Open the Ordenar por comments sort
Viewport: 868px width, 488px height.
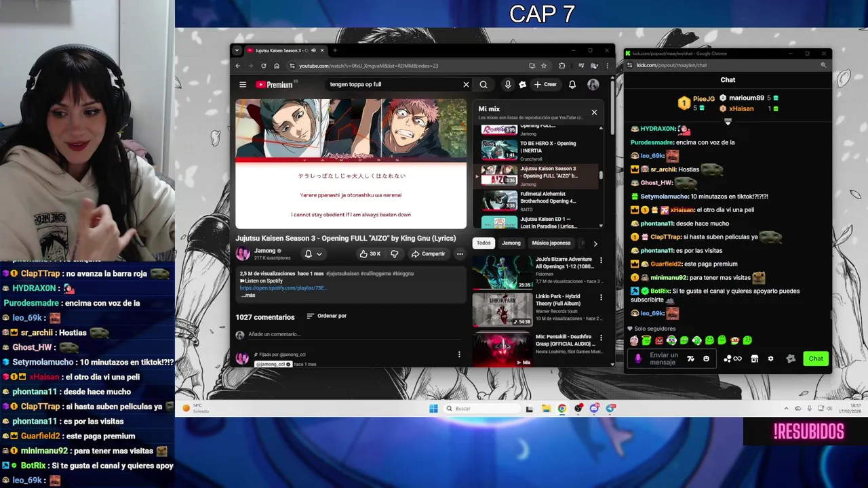coord(326,316)
